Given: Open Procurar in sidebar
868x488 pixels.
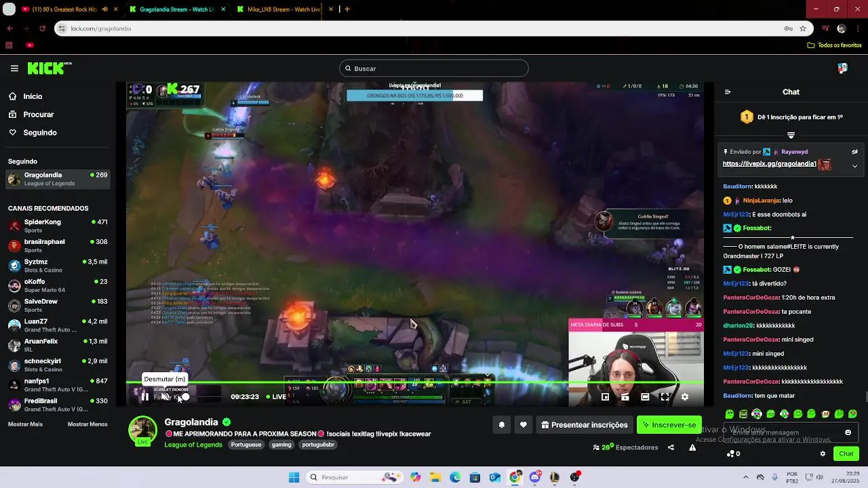Looking at the screenshot, I should [x=58, y=115].
